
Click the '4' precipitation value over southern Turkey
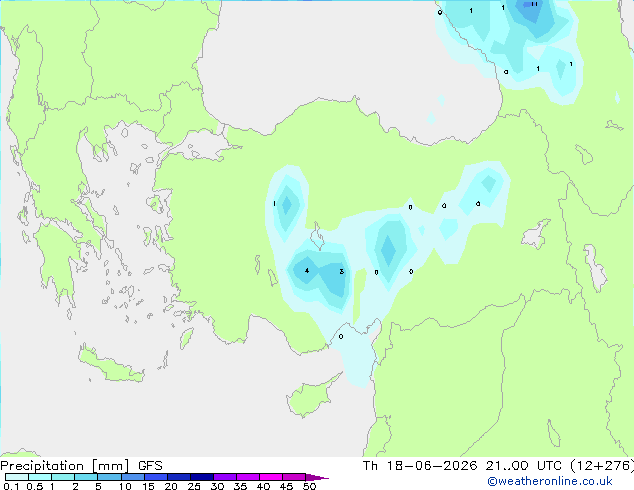click(x=307, y=270)
